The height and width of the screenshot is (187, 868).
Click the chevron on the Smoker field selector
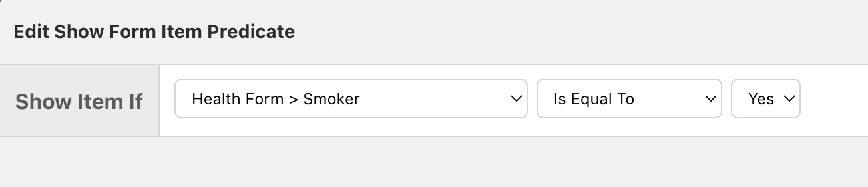click(516, 99)
